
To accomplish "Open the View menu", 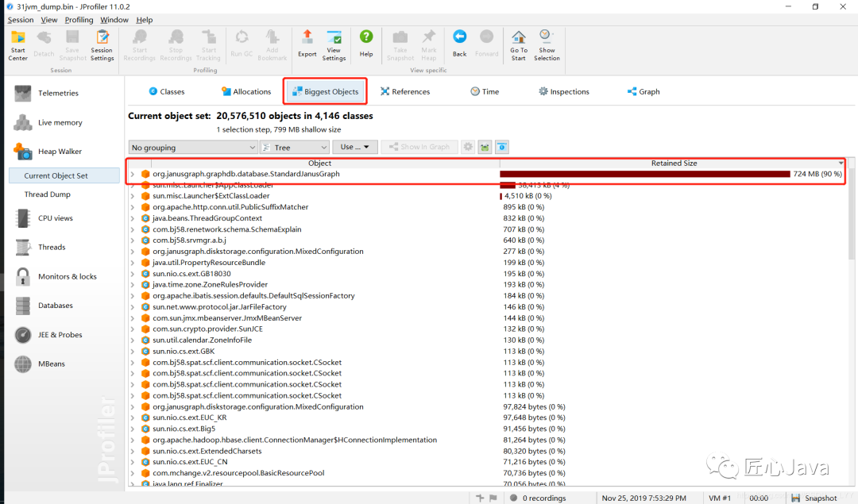I will pos(48,20).
